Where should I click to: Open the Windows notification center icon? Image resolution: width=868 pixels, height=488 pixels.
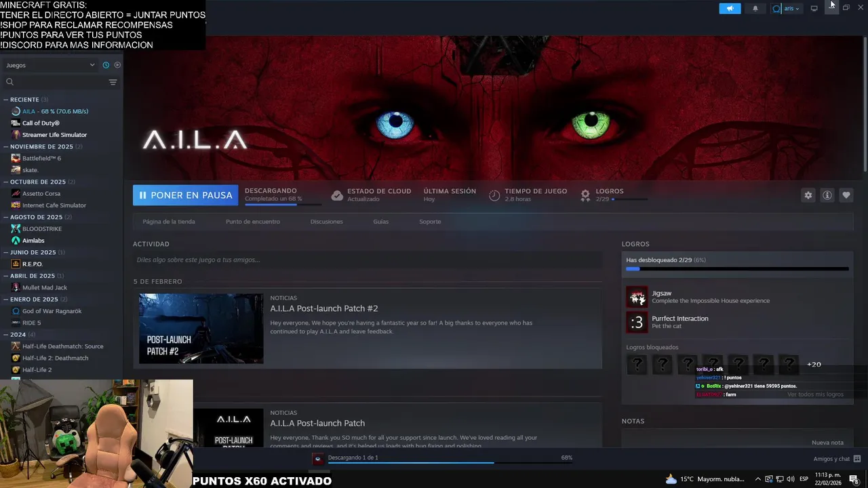click(854, 479)
